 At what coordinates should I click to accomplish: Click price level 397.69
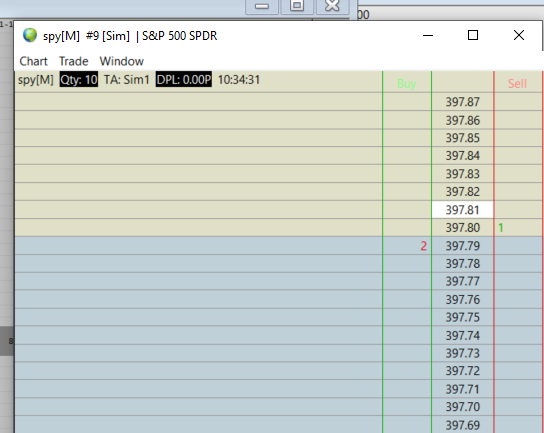462,425
